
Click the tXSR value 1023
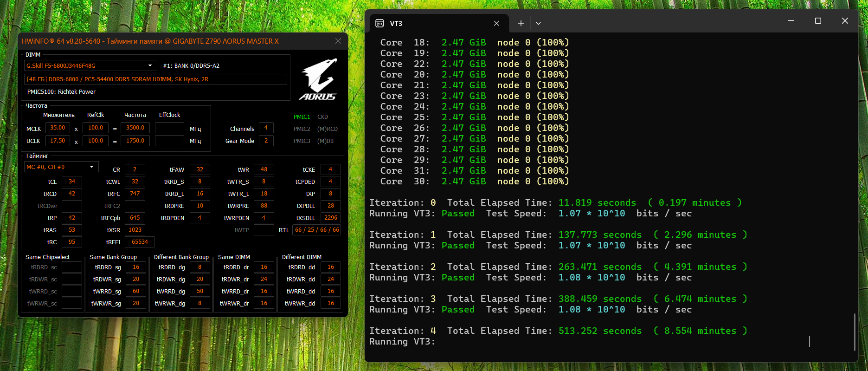click(x=135, y=230)
